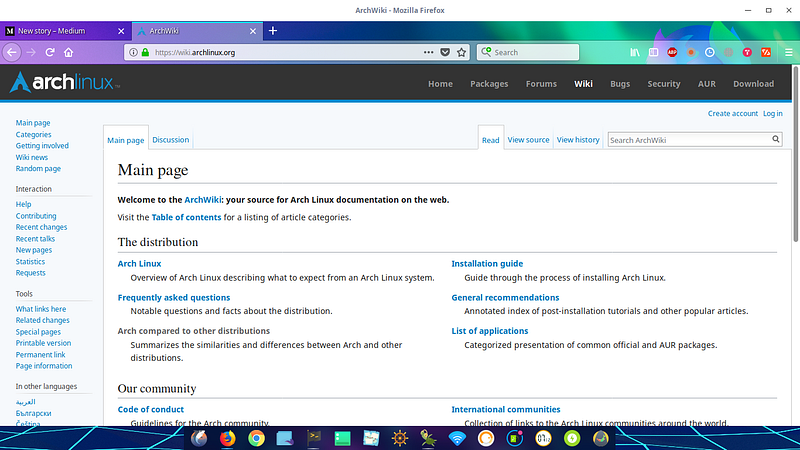The height and width of the screenshot is (450, 800).
Task: Open Security in the Arch navbar
Action: tap(664, 84)
